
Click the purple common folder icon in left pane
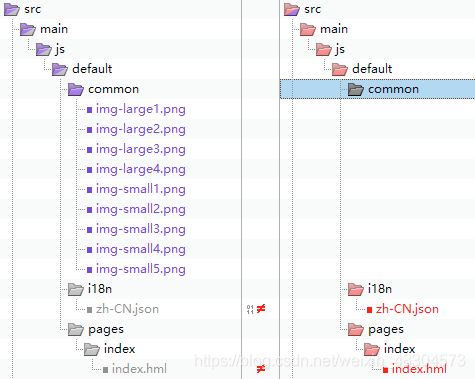(76, 89)
